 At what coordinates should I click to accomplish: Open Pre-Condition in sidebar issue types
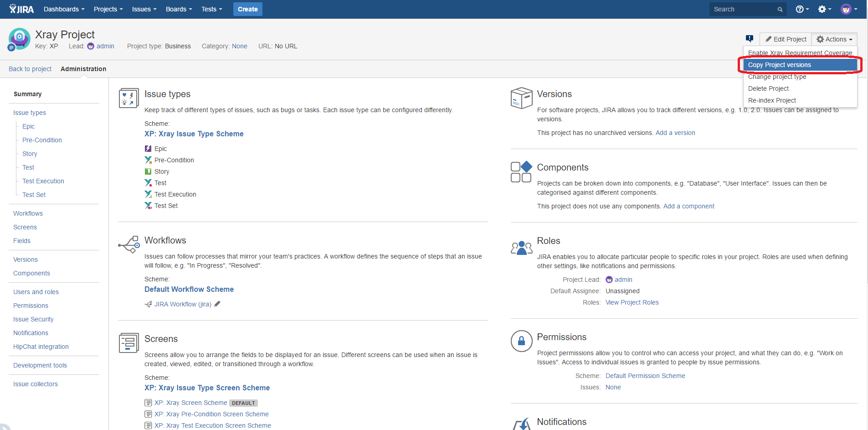click(42, 140)
